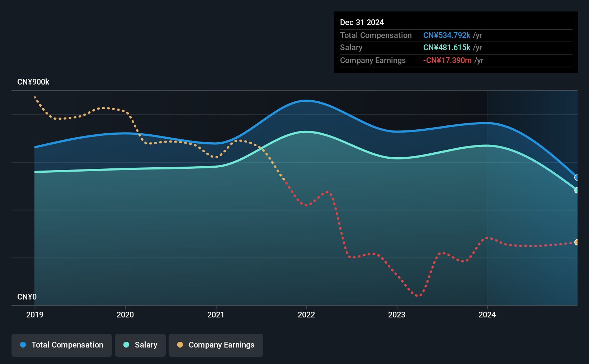Select the teal Salary endpoint marker

click(x=576, y=190)
